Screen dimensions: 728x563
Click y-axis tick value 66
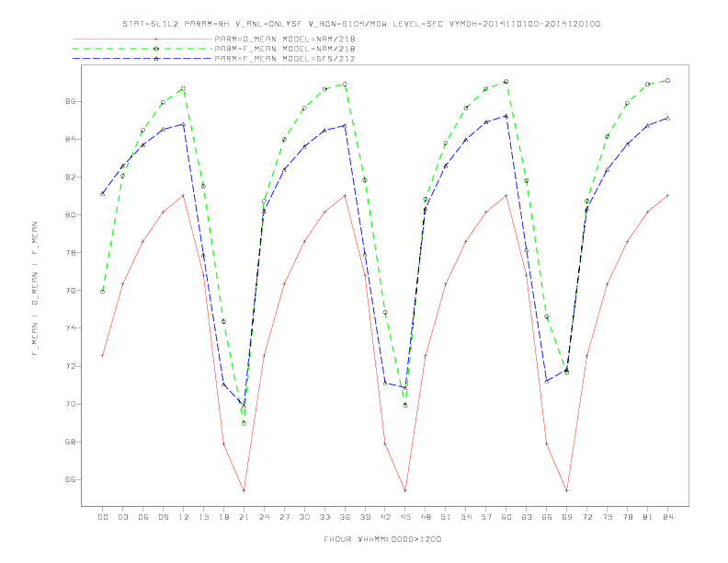[70, 480]
